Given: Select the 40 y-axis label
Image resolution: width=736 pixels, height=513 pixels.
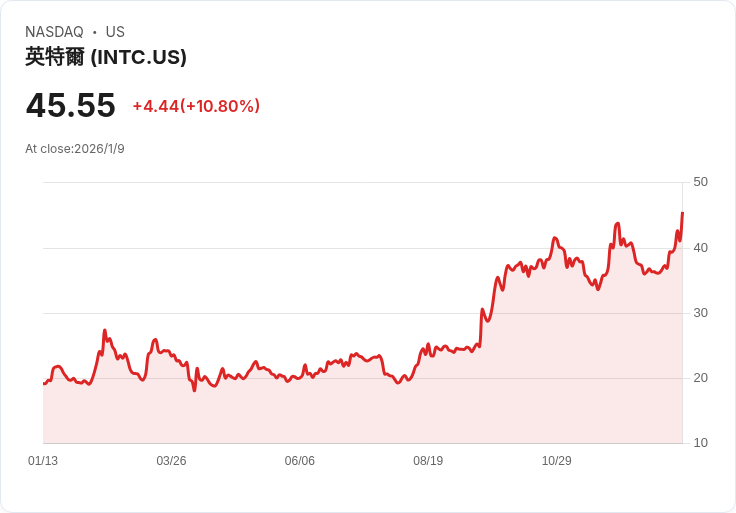Looking at the screenshot, I should tap(700, 247).
